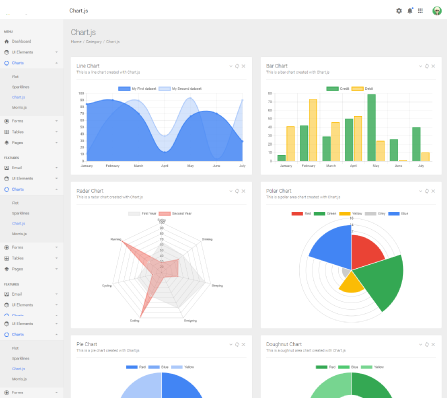The height and width of the screenshot is (398, 447).
Task: Toggle Second Year in Radar Chart legend
Action: pos(175,214)
